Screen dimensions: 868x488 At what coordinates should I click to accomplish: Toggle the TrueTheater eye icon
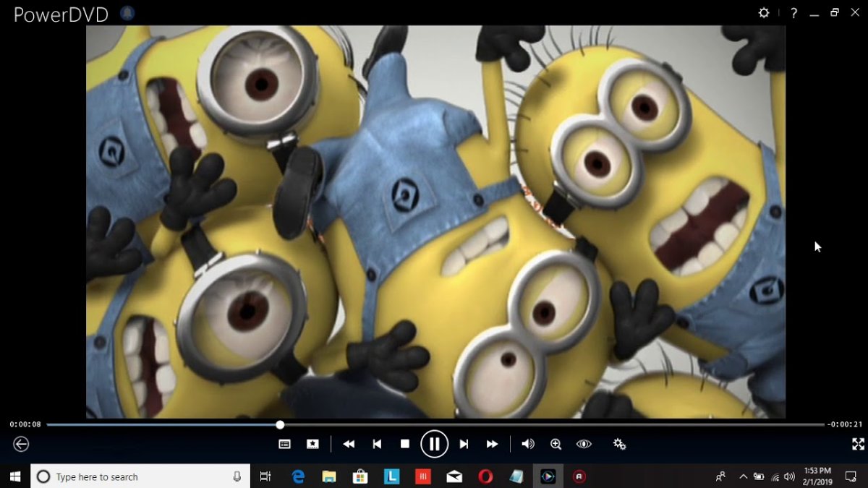[x=584, y=444]
